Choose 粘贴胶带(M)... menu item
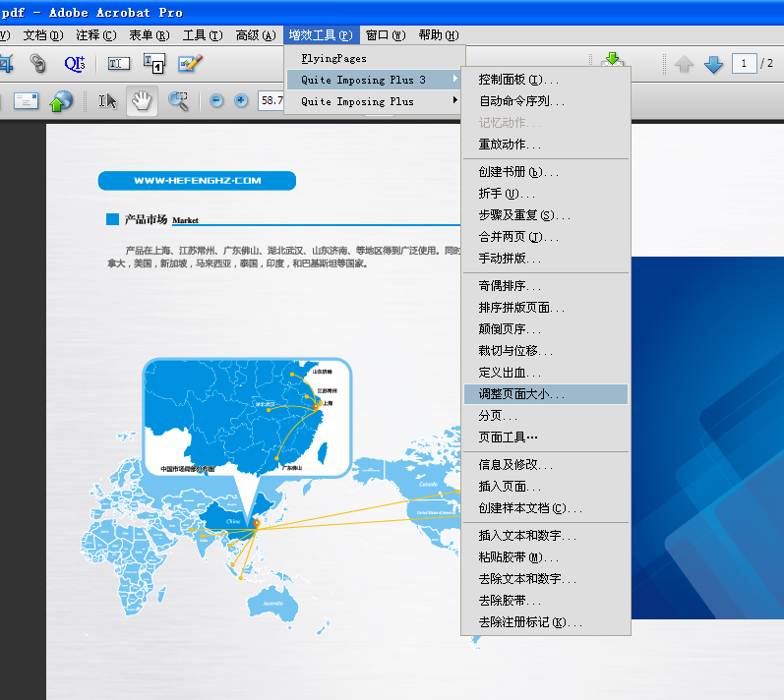784x700 pixels. 546,557
